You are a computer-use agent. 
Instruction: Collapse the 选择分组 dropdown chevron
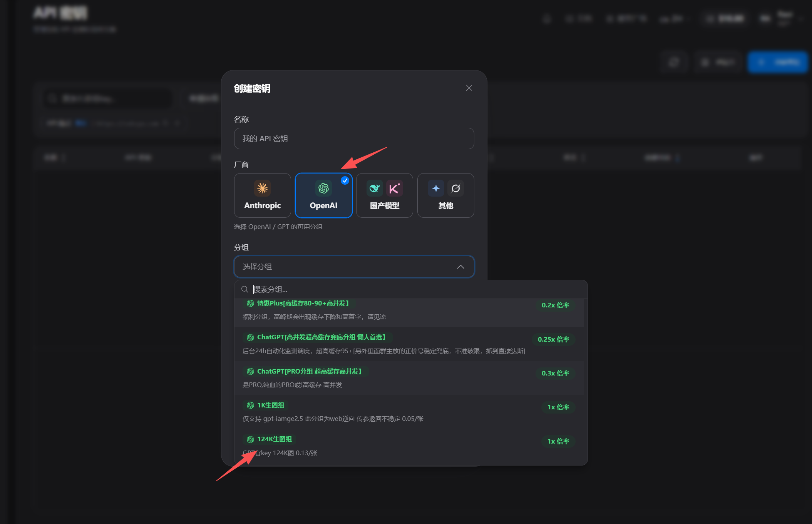pyautogui.click(x=460, y=267)
